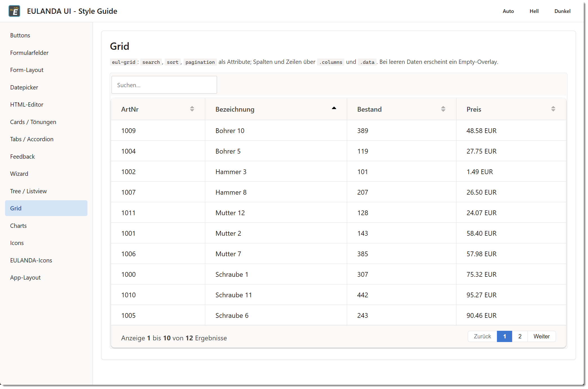Switch theme to Auto
This screenshot has height=389, width=588.
point(508,11)
